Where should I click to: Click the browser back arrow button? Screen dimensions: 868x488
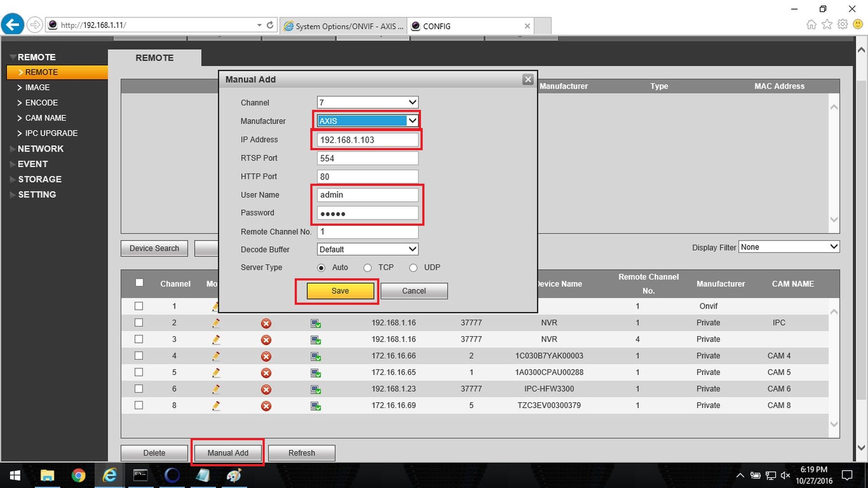pos(13,24)
